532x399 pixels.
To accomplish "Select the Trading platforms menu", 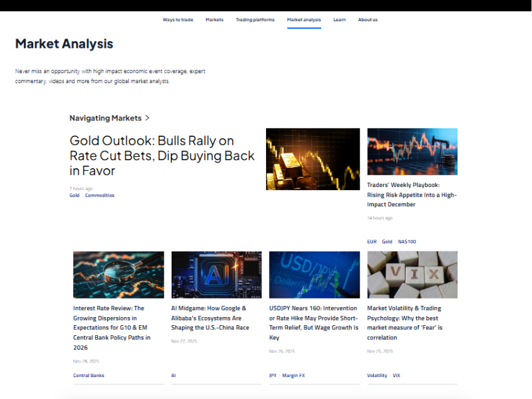I will tap(255, 20).
